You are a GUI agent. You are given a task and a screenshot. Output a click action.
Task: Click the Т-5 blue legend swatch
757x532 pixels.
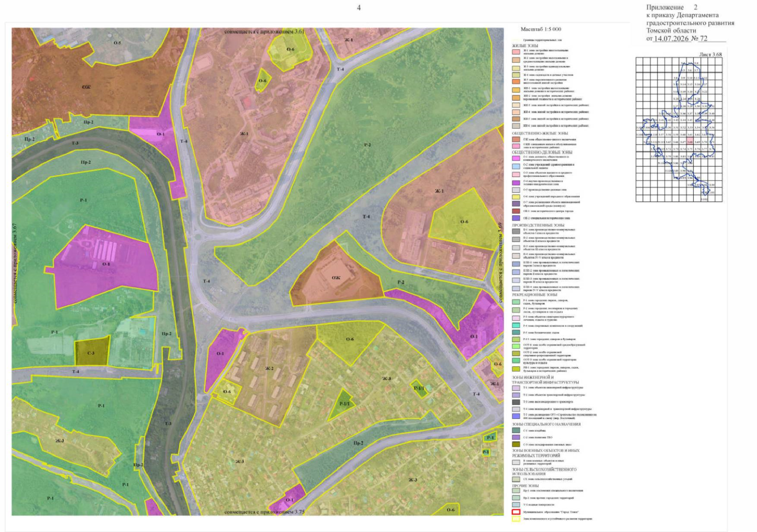point(516,416)
